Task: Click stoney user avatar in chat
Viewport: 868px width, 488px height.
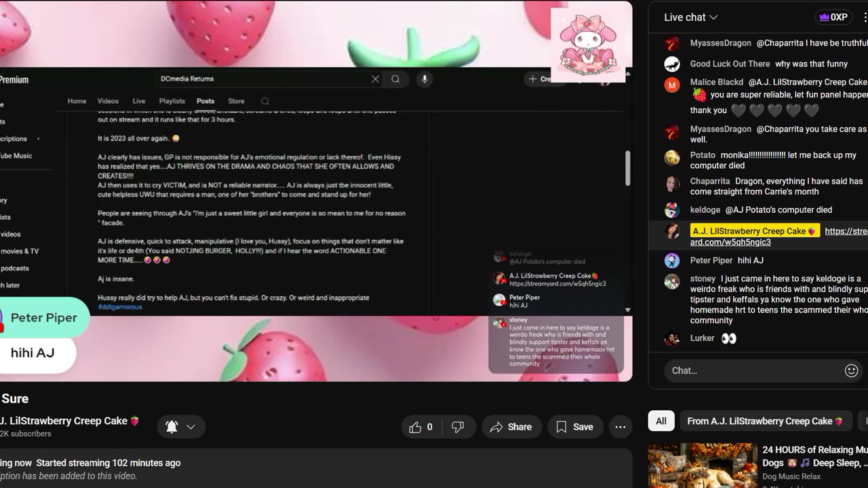Action: click(672, 282)
